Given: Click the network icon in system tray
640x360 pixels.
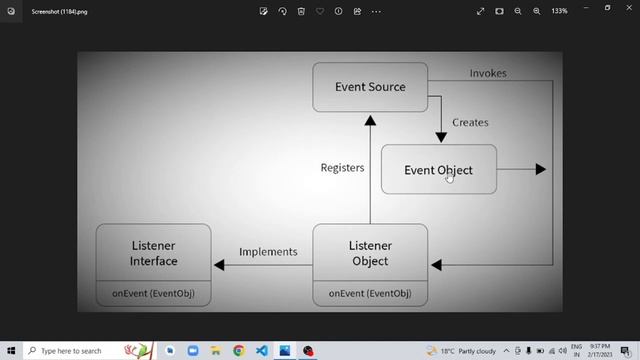Looking at the screenshot, I should [x=552, y=351].
